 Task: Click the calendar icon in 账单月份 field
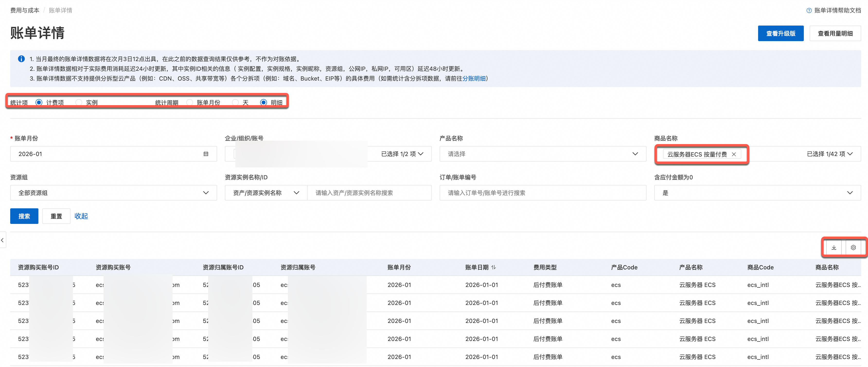pyautogui.click(x=206, y=154)
